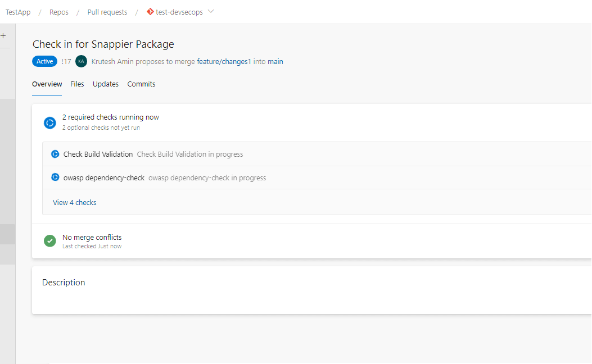Click the Active status badge
This screenshot has height=364, width=592.
coord(45,62)
